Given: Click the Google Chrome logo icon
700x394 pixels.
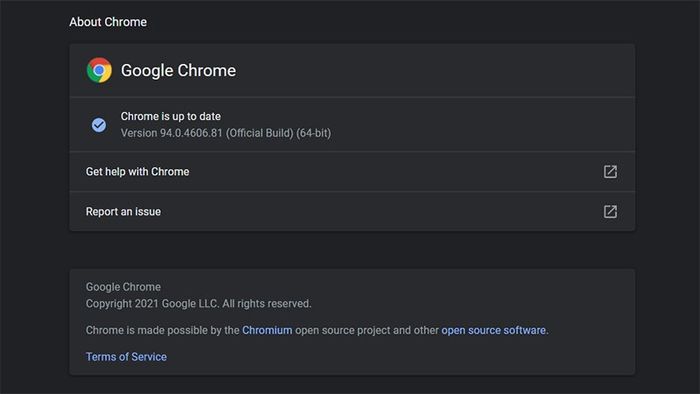Looking at the screenshot, I should [99, 70].
